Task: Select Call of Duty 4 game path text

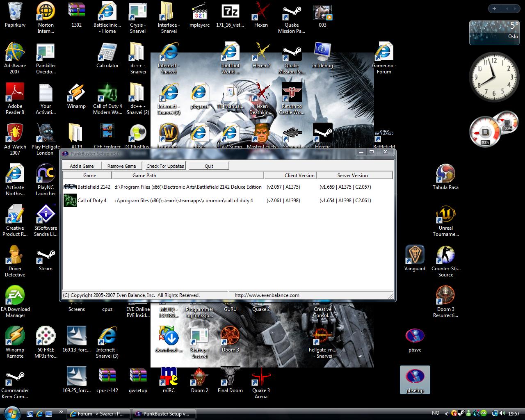Action: point(184,201)
